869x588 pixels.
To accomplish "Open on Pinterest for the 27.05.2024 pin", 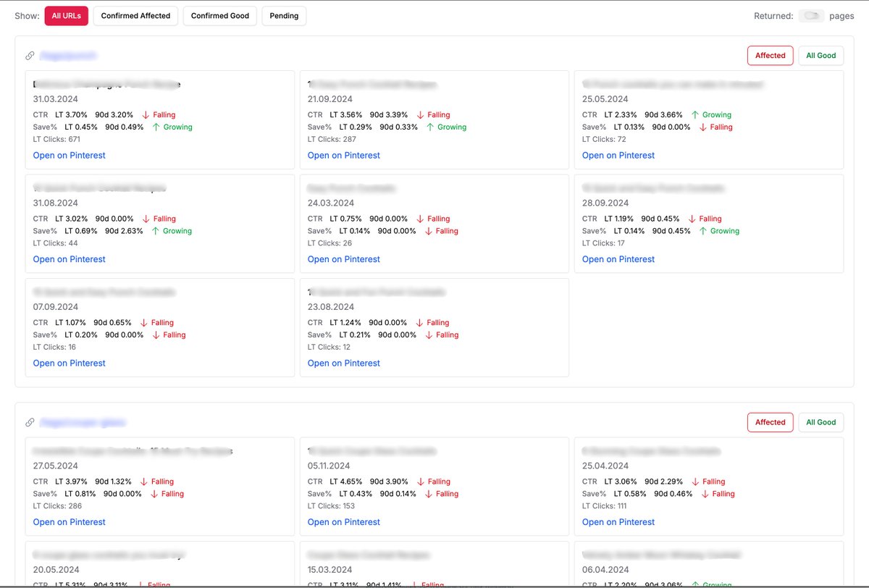I will (70, 522).
